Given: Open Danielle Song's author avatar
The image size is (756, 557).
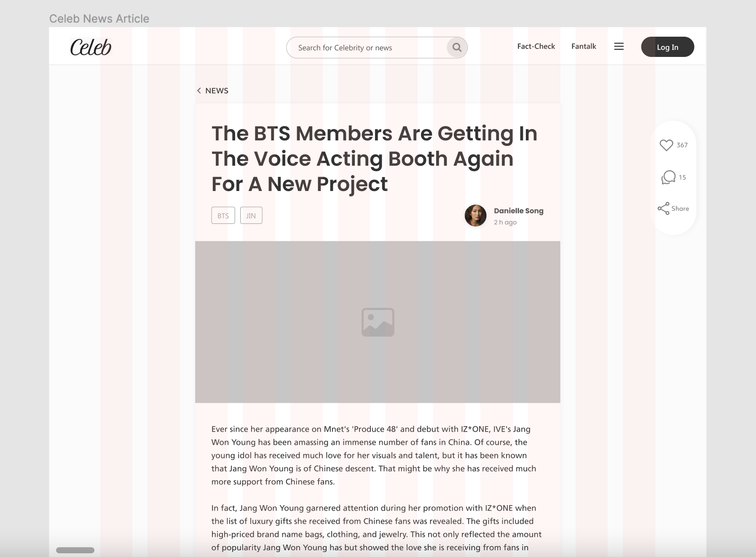Looking at the screenshot, I should pos(475,215).
